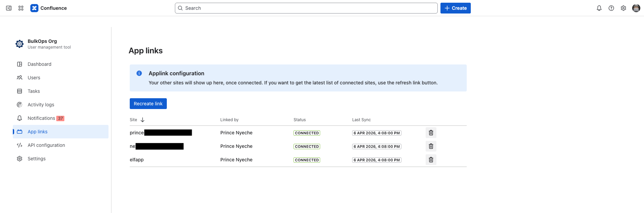Viewport: 644px width, 213px height.
Task: Open the help question mark icon
Action: (x=611, y=8)
